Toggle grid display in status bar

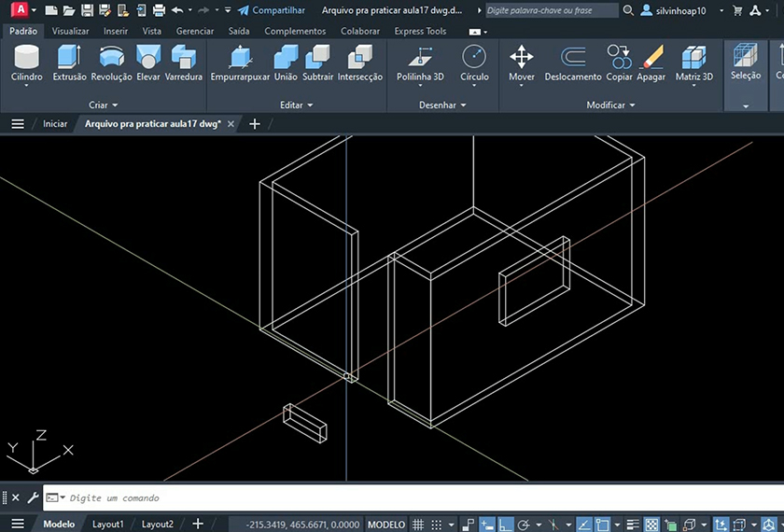point(419,525)
